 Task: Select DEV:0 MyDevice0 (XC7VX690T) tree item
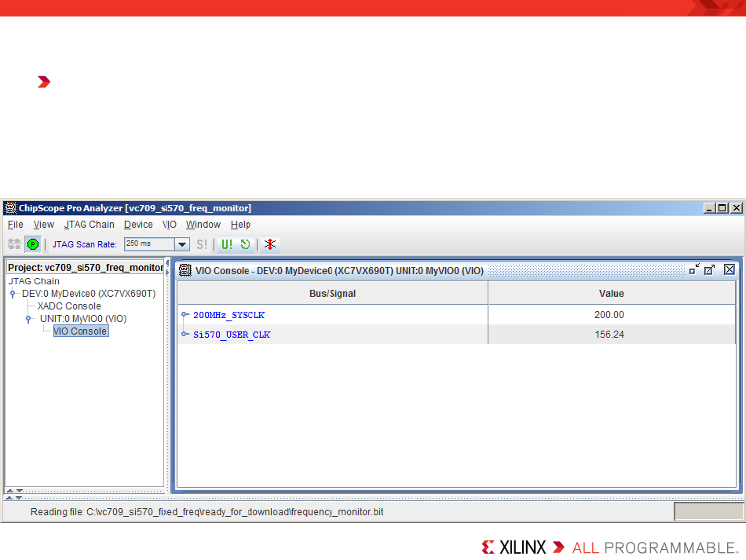(89, 294)
